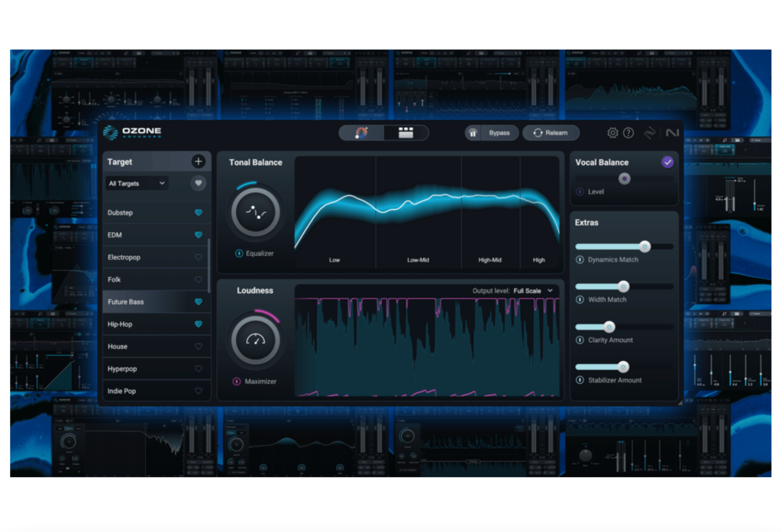Click the Stabilizer Amount slider
782x532 pixels.
(x=624, y=367)
